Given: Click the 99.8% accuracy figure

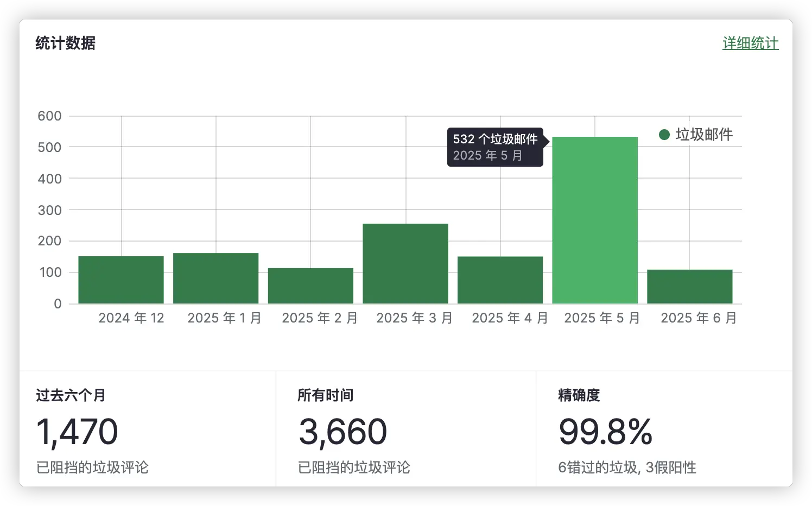Looking at the screenshot, I should click(605, 432).
